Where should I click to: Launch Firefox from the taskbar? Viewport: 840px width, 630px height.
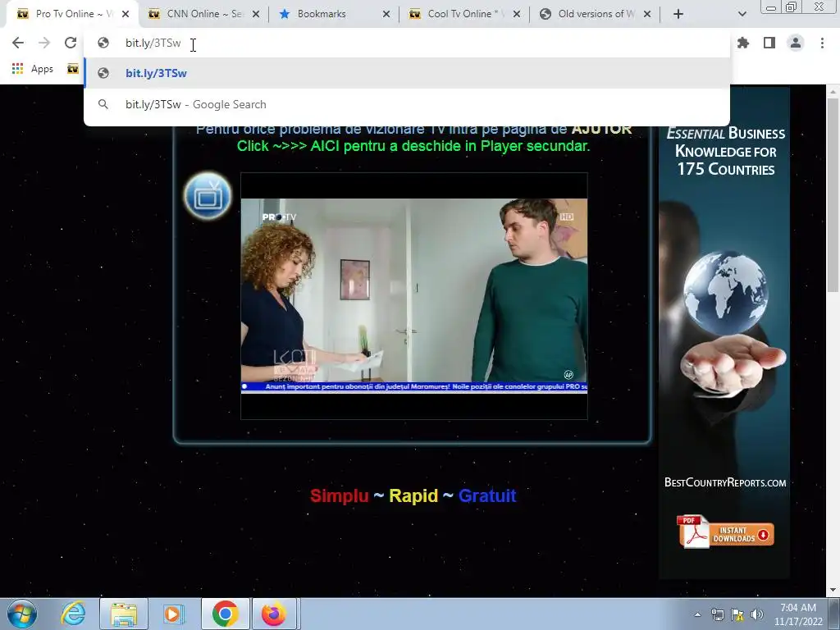click(274, 614)
